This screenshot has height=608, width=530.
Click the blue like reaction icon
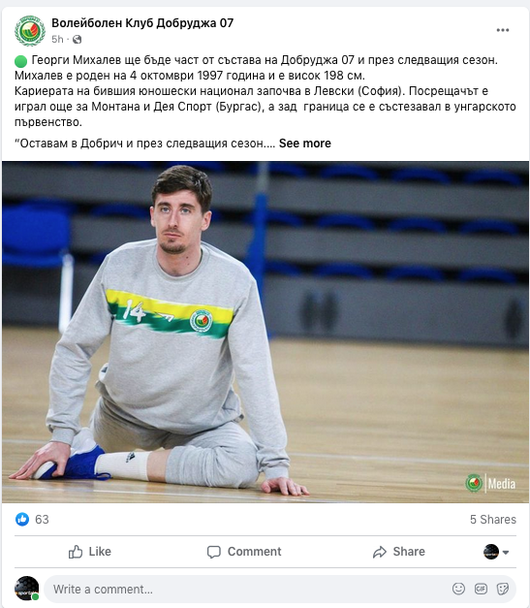point(22,519)
